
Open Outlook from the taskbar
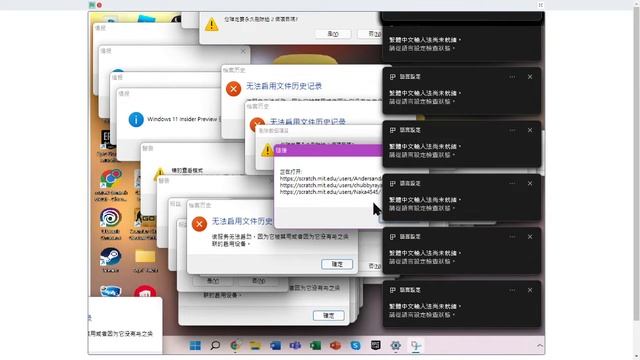tap(276, 346)
